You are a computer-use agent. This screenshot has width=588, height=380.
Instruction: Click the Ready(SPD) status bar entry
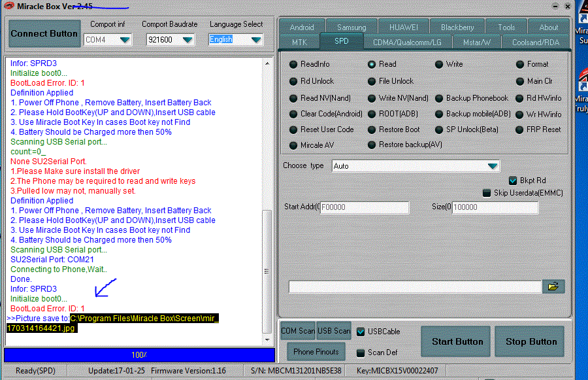35,371
